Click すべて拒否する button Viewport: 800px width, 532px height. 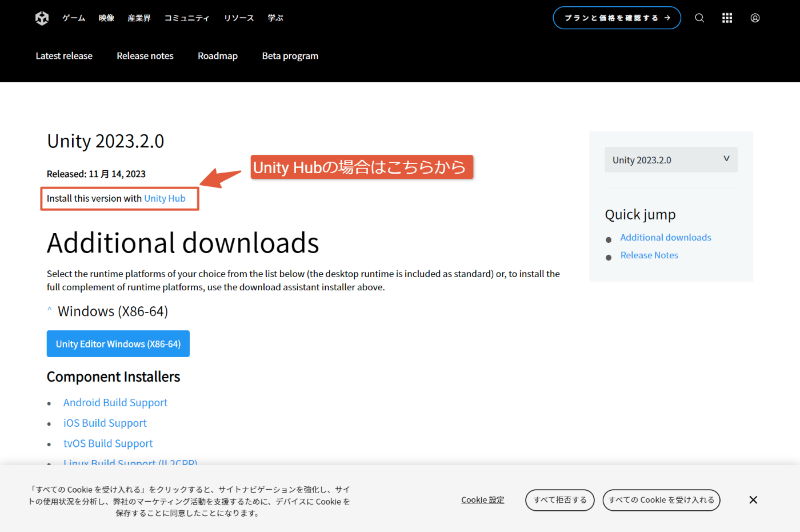(x=560, y=500)
